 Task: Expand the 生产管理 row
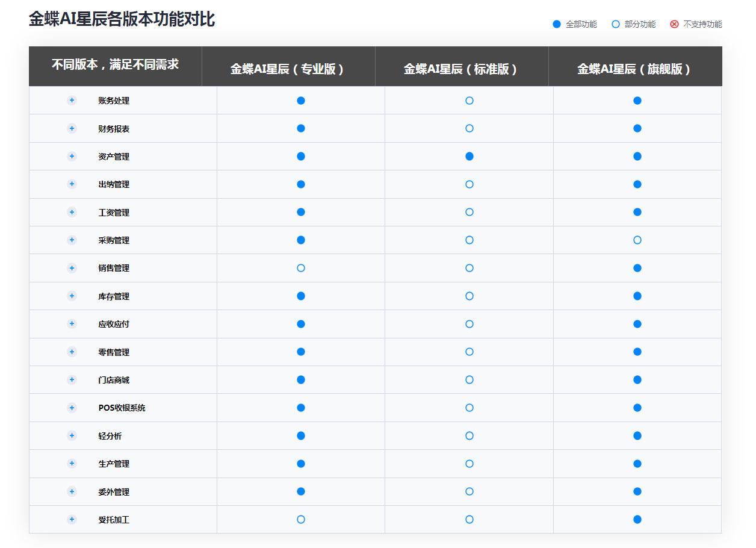[72, 463]
